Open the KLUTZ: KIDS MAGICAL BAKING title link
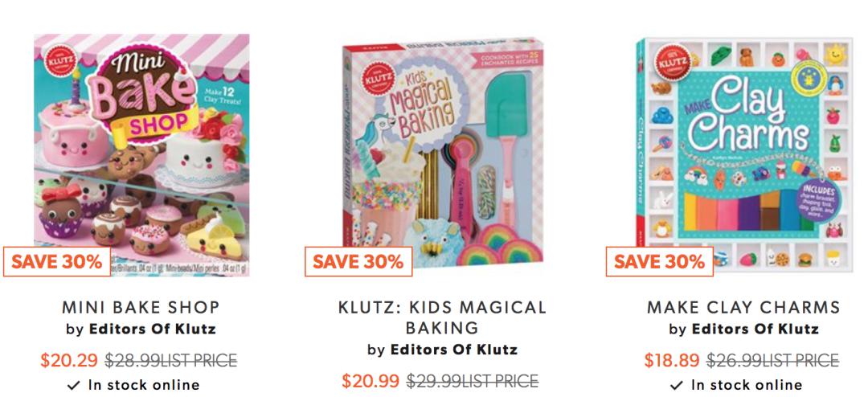The image size is (868, 397). point(442,317)
